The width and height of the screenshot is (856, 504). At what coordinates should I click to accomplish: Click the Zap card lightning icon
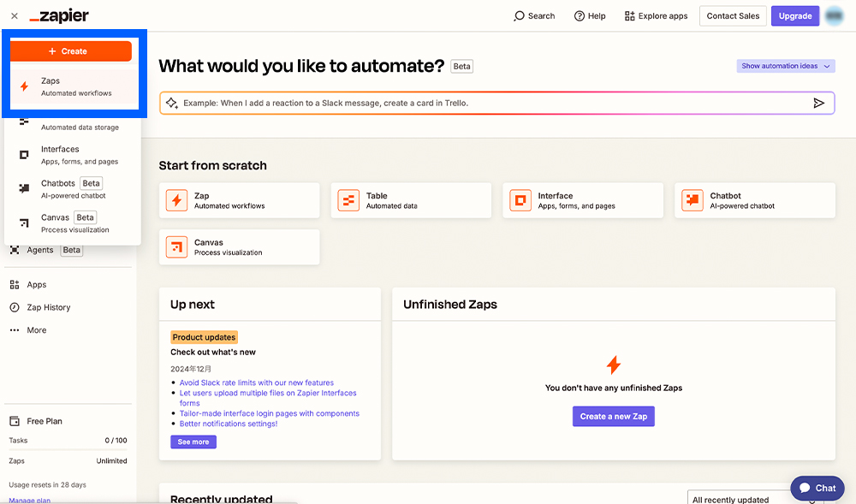coord(176,200)
